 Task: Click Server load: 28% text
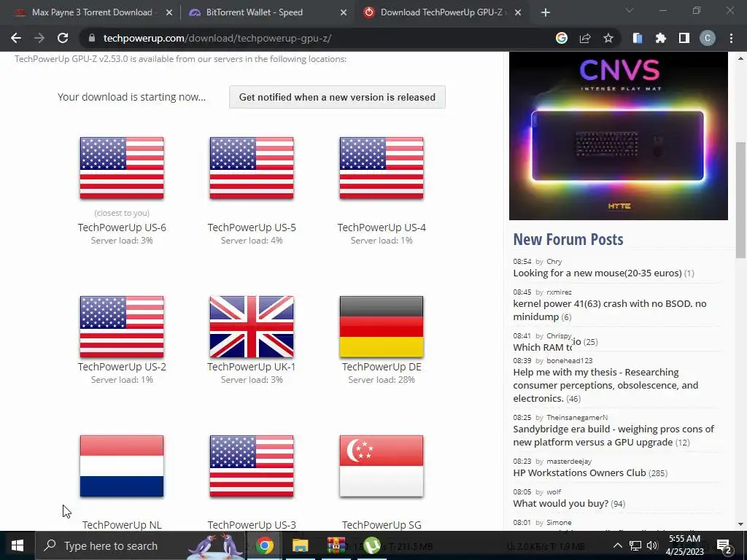pos(382,379)
